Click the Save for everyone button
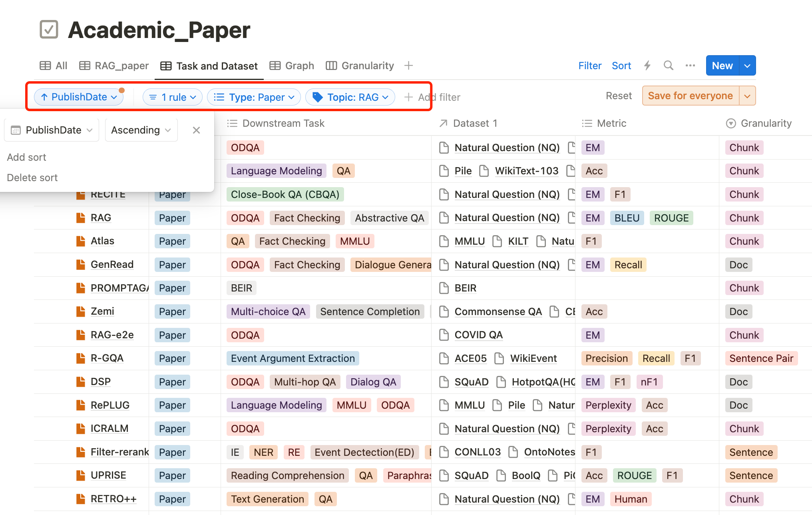Viewport: 812px width, 515px height. pyautogui.click(x=690, y=96)
